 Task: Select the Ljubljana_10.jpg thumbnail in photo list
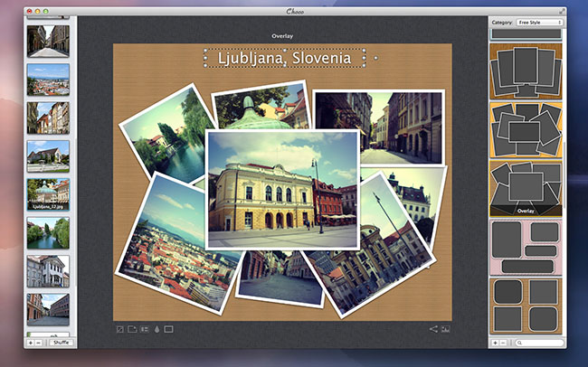pos(48,193)
